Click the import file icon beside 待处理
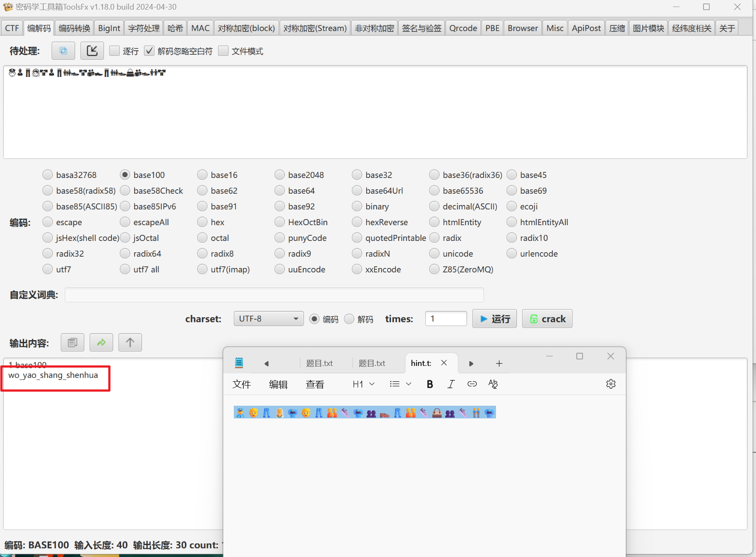 click(x=92, y=51)
